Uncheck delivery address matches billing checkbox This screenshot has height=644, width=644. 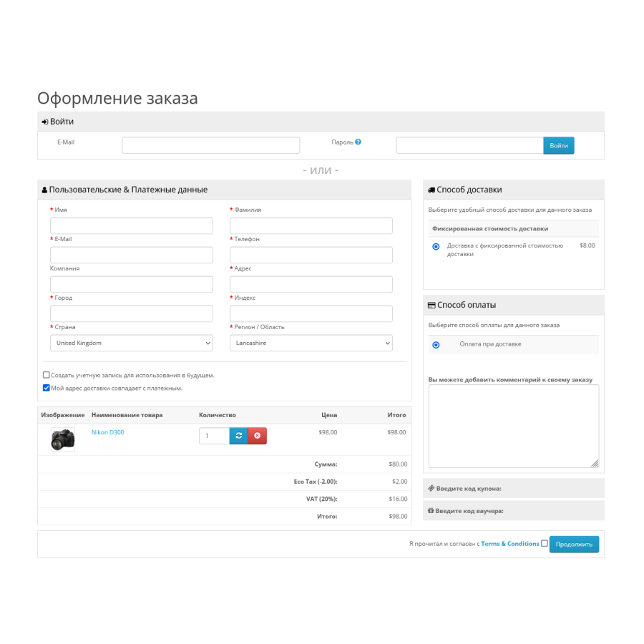click(47, 388)
